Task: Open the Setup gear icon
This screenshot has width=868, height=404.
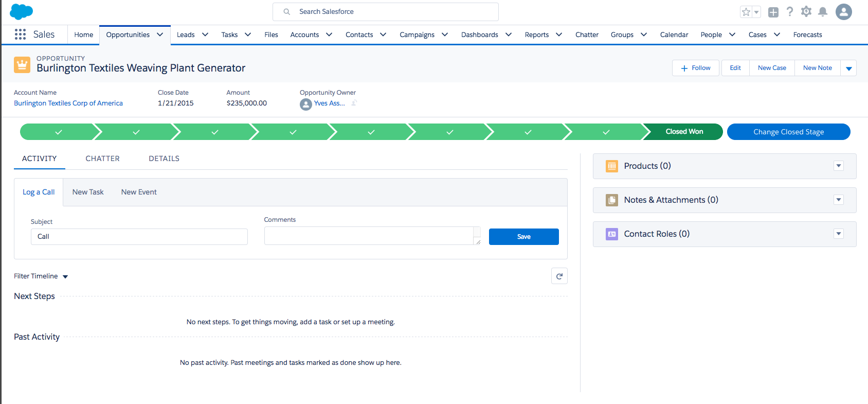Action: point(806,12)
